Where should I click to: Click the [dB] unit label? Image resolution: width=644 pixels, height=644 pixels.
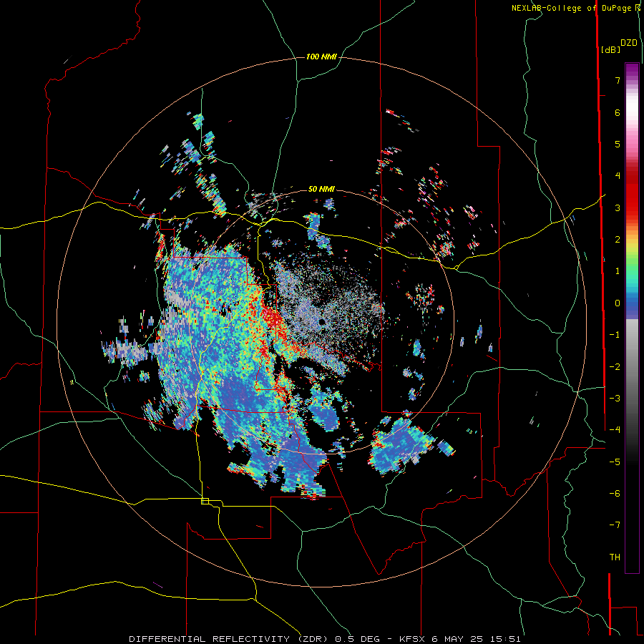610,49
